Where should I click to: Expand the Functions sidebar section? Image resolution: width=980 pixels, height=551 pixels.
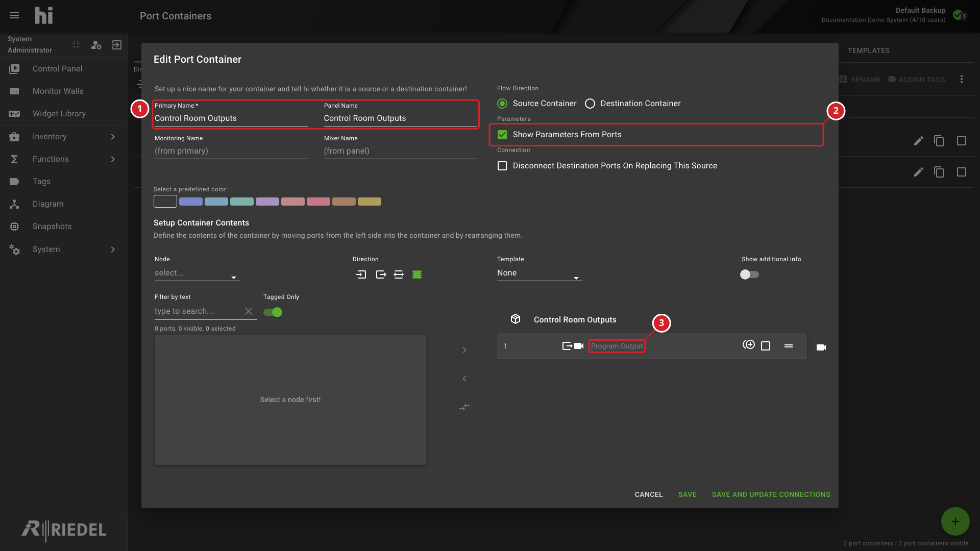[63, 159]
